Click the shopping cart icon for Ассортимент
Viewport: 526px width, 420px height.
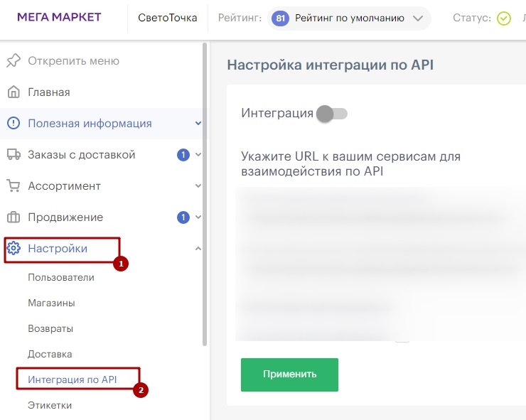pos(14,185)
